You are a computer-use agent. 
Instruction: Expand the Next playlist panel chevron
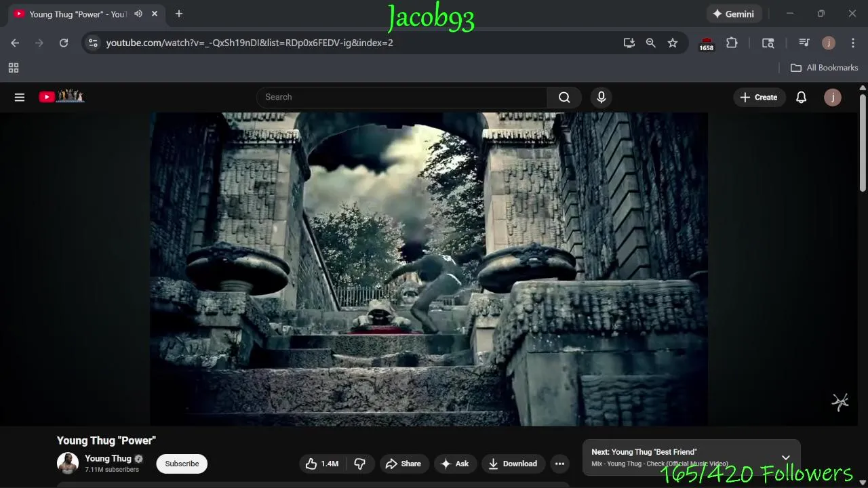point(785,457)
